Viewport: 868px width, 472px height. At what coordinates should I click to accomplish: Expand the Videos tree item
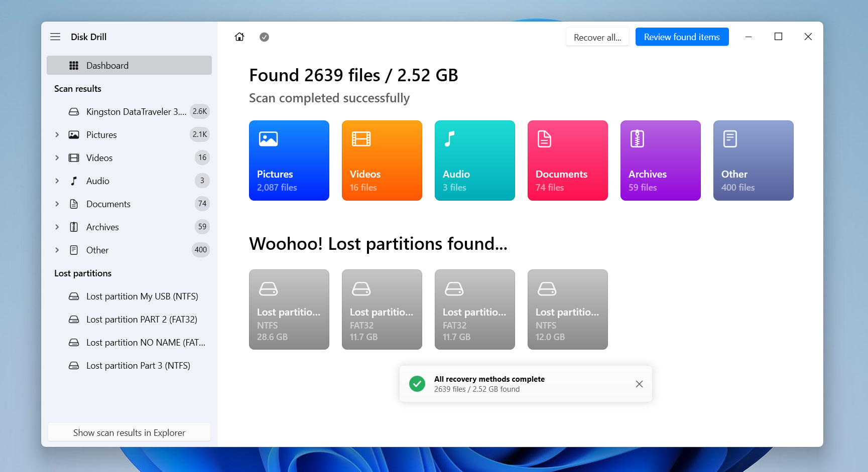point(57,158)
